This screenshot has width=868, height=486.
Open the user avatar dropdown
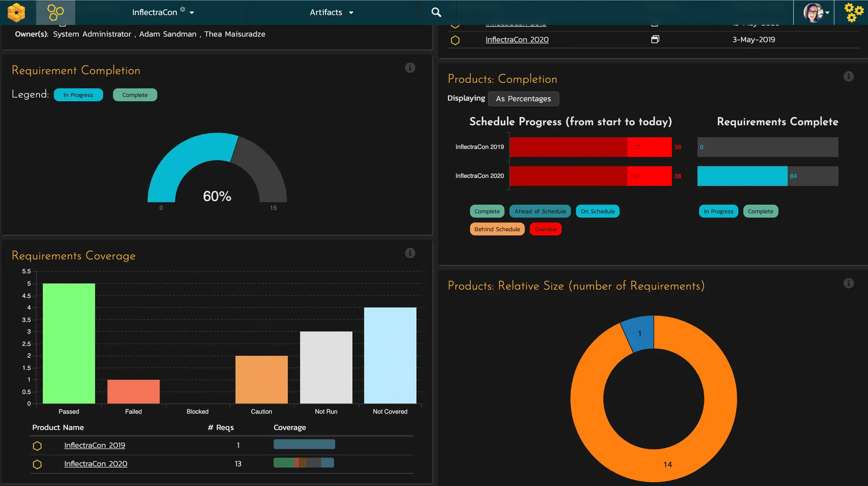[x=816, y=12]
